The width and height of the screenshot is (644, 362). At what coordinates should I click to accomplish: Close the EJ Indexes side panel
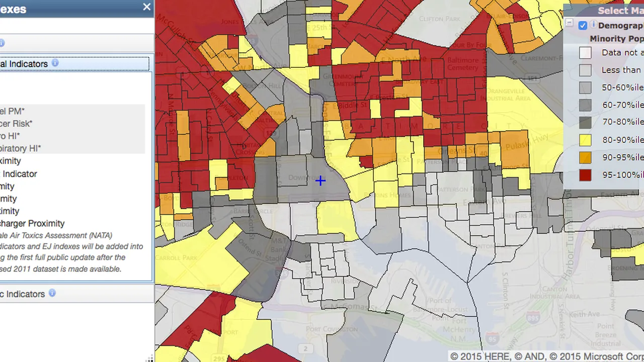click(146, 7)
